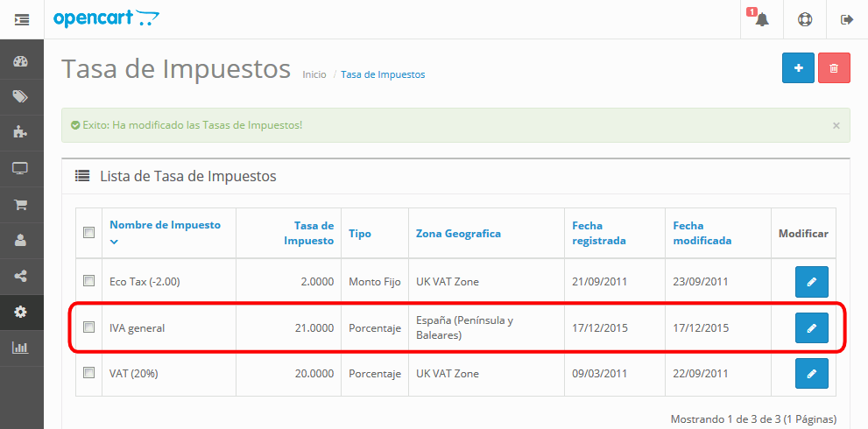Image resolution: width=868 pixels, height=429 pixels.
Task: Click the logout icon in header
Action: tap(847, 19)
